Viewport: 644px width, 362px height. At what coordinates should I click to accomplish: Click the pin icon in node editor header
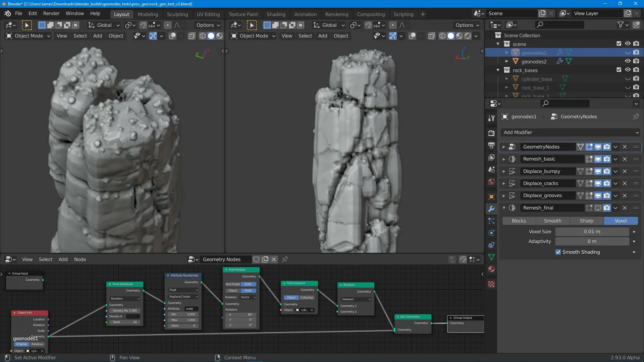(285, 259)
